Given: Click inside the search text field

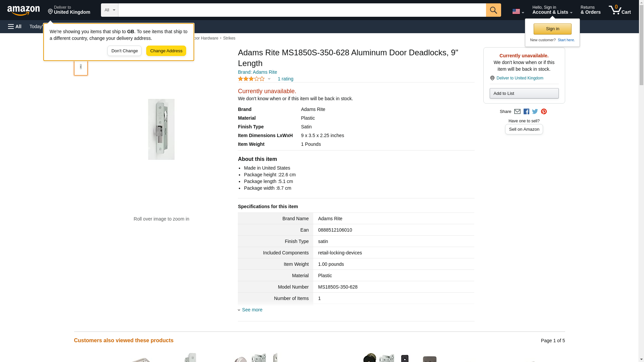Looking at the screenshot, I should (x=302, y=10).
